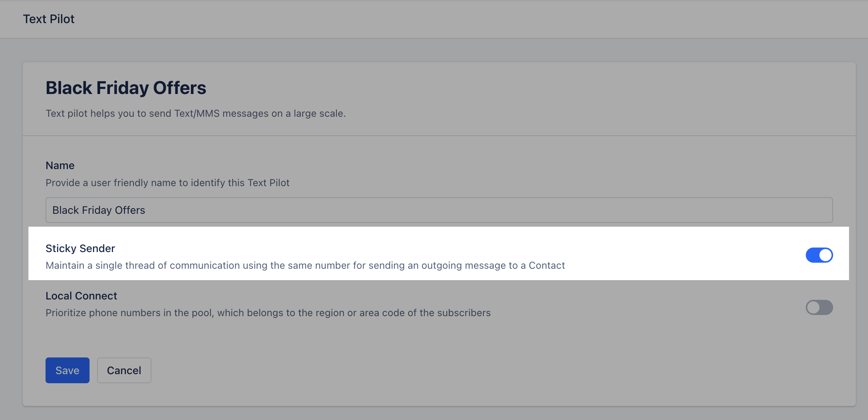Enable the Local Connect toggle
The height and width of the screenshot is (420, 868).
click(x=819, y=307)
